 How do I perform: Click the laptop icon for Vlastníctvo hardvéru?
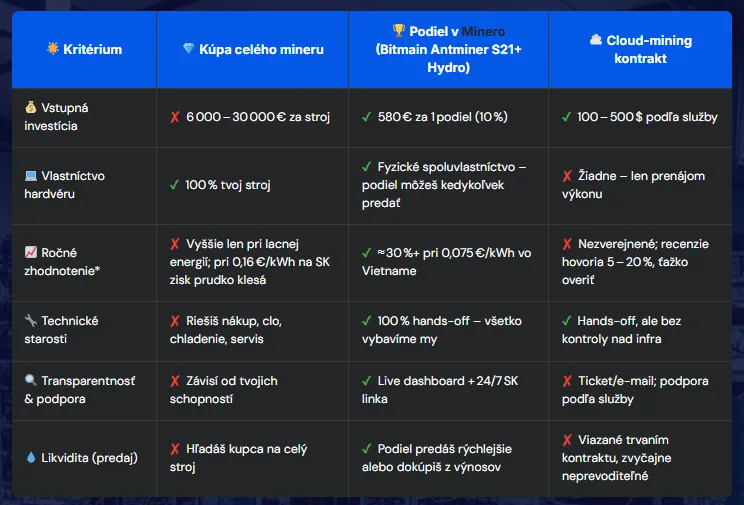[31, 176]
